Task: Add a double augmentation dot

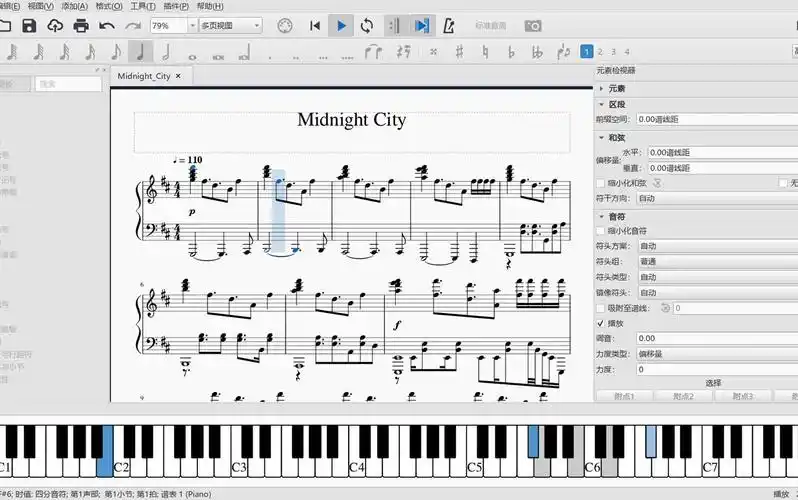Action: (296, 58)
